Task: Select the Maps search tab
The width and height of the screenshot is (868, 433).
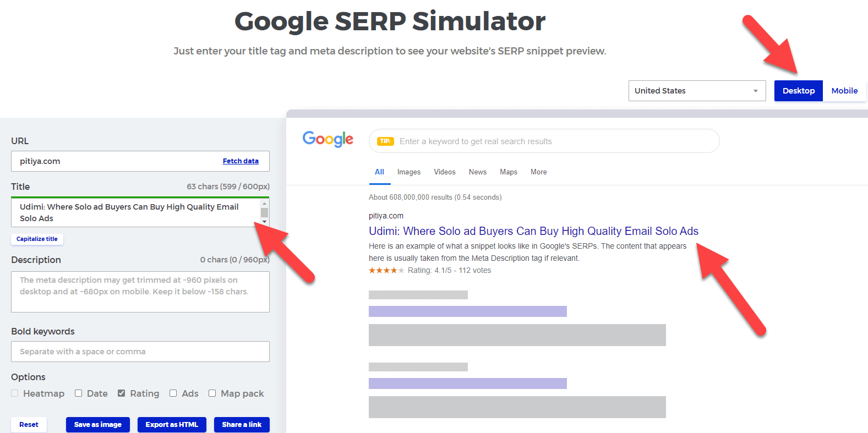Action: point(509,172)
